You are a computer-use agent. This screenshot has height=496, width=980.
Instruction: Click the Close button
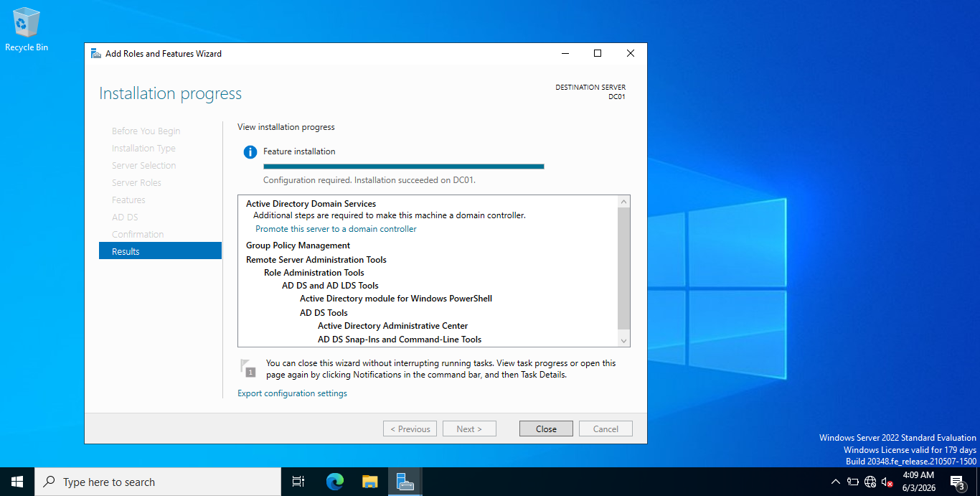(x=546, y=429)
